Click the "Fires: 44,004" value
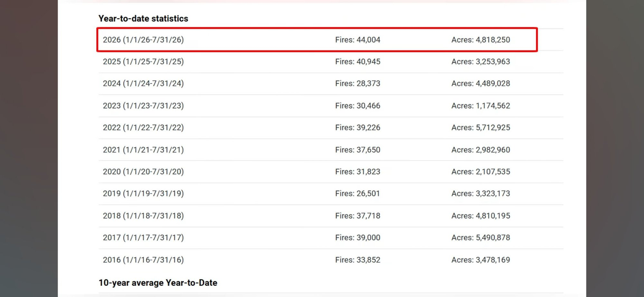Image resolution: width=644 pixels, height=297 pixels. [358, 40]
